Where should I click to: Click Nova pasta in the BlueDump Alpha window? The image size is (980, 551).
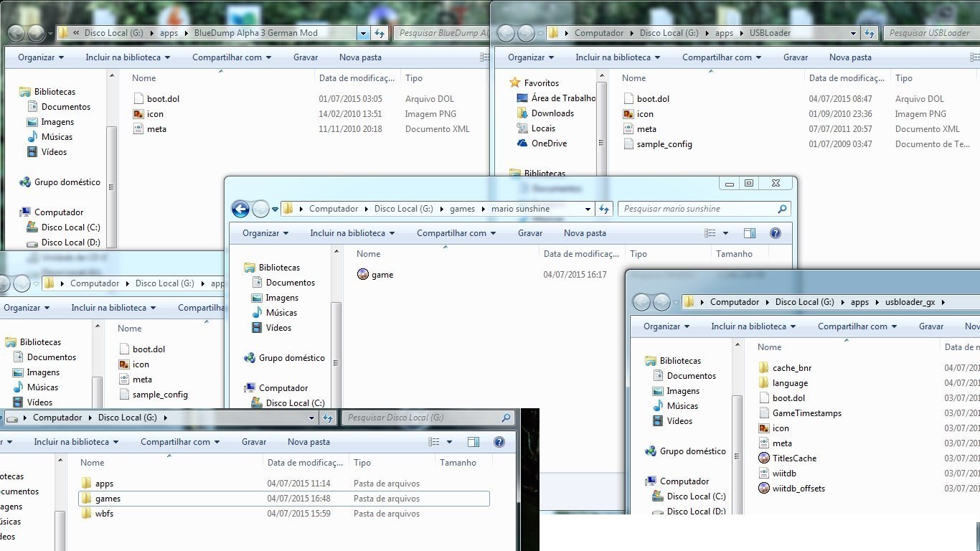pyautogui.click(x=360, y=57)
